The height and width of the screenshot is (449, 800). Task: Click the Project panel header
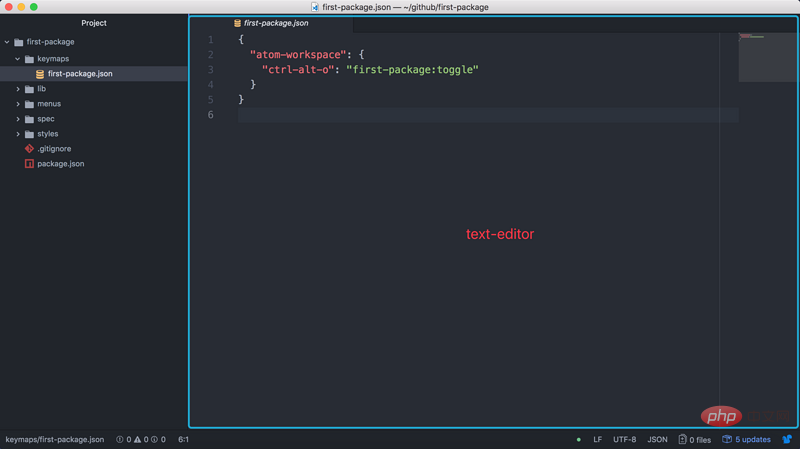pyautogui.click(x=94, y=23)
